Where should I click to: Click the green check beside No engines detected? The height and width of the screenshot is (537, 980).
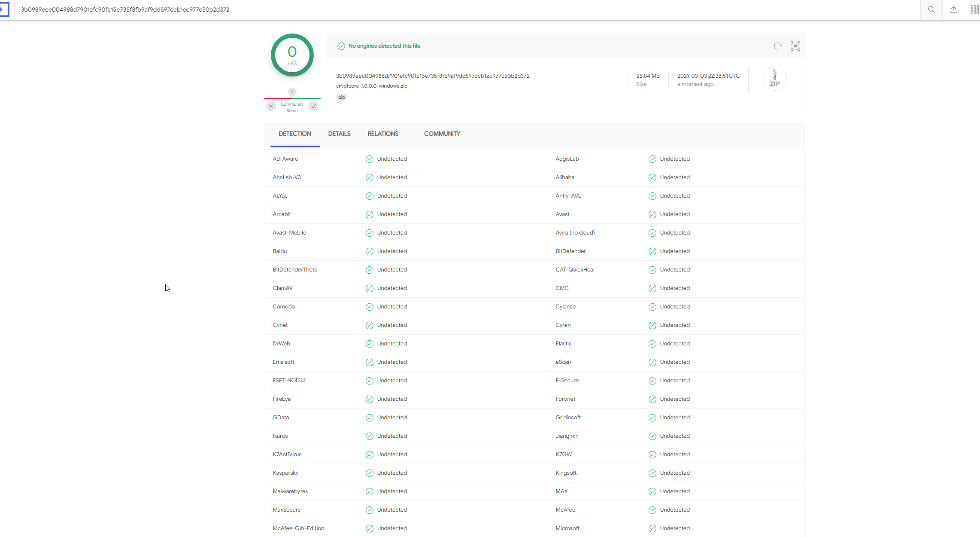pyautogui.click(x=341, y=46)
